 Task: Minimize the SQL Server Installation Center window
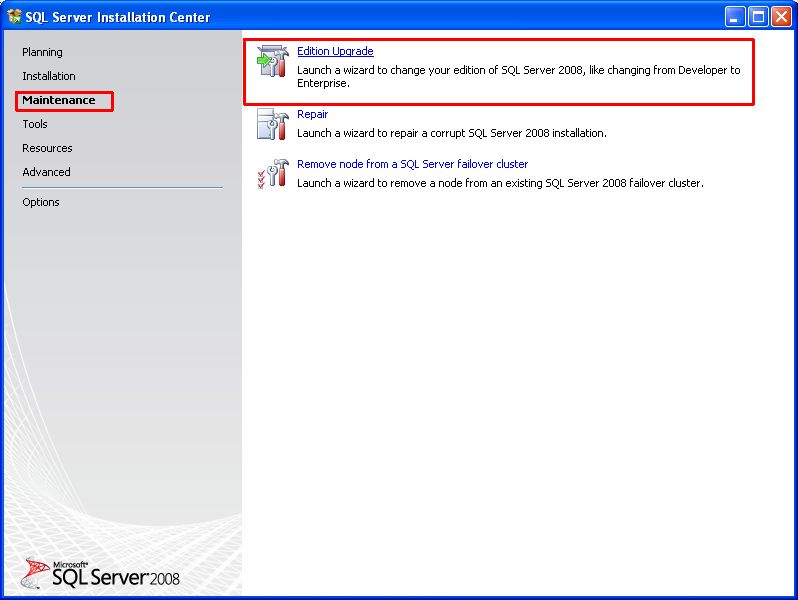point(735,17)
